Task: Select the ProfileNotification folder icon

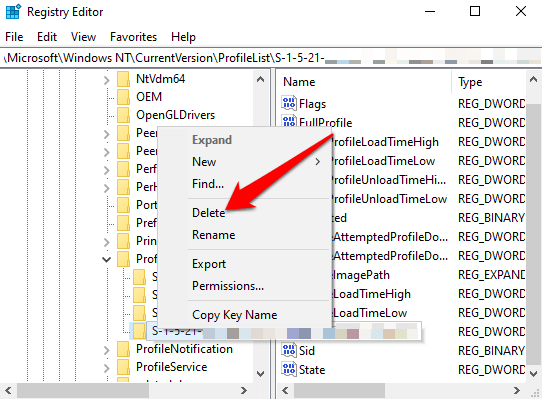Action: 123,349
